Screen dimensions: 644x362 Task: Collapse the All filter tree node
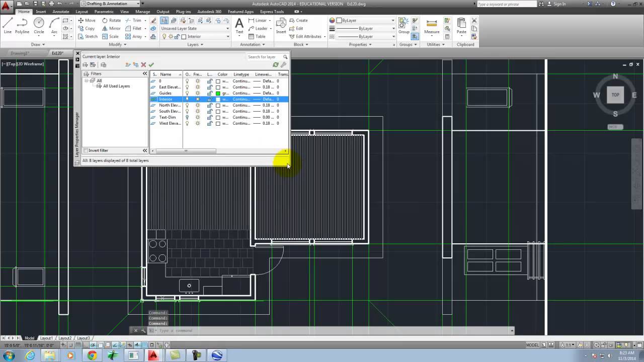click(x=86, y=80)
